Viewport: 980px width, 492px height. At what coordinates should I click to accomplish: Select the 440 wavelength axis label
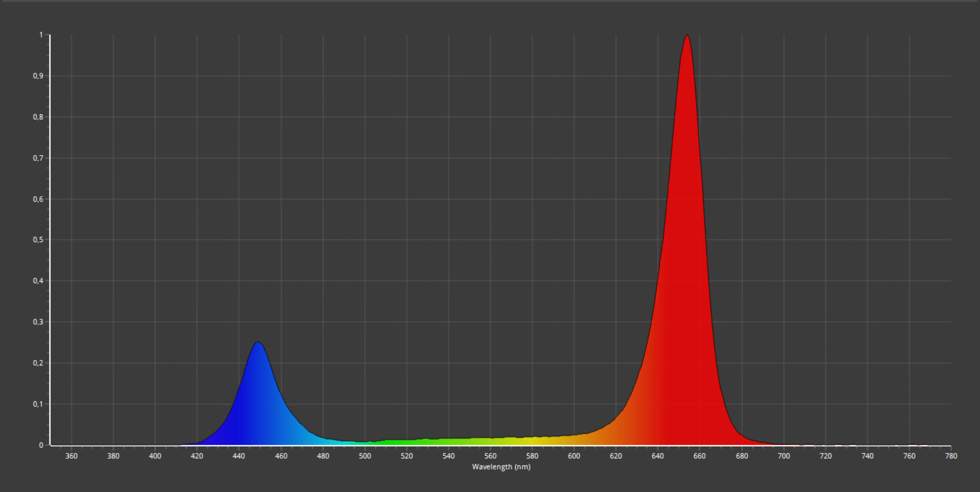[x=239, y=456]
